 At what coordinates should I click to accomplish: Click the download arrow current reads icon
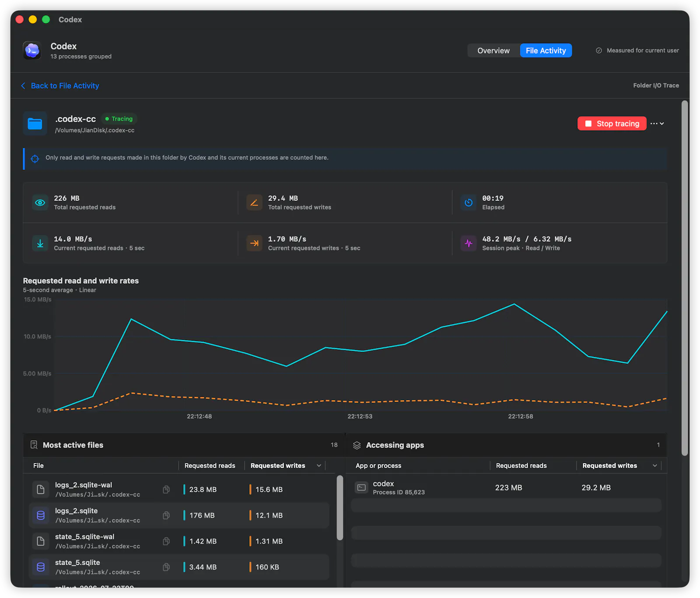click(x=40, y=243)
